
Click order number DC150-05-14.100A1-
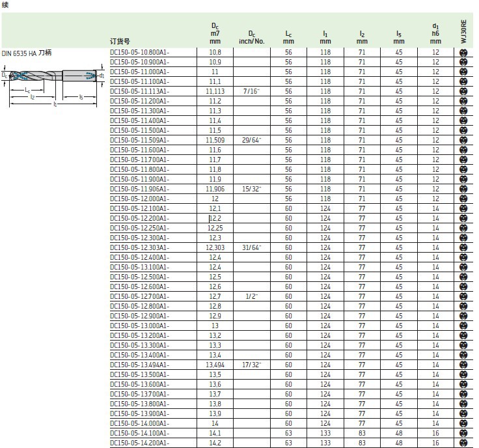(139, 433)
